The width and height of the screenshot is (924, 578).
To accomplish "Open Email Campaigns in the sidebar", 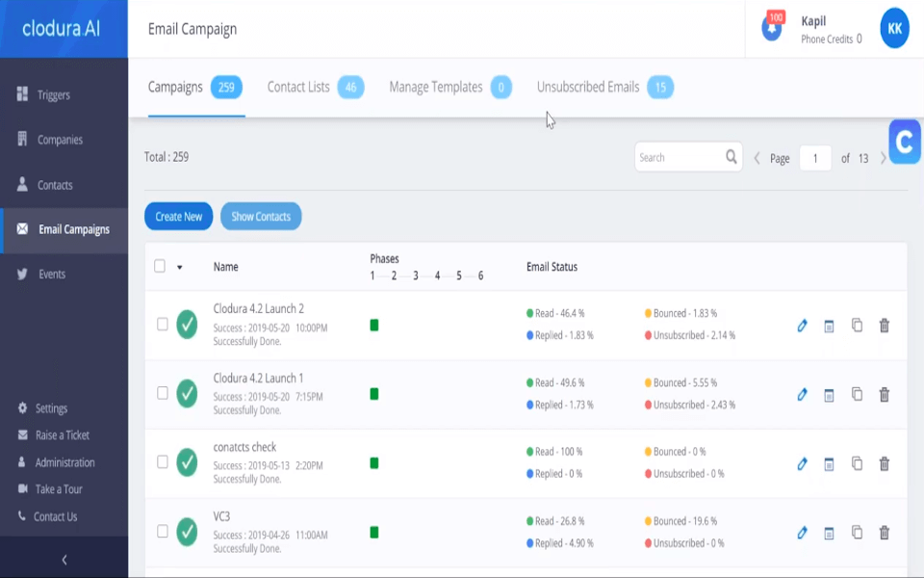I will [64, 229].
